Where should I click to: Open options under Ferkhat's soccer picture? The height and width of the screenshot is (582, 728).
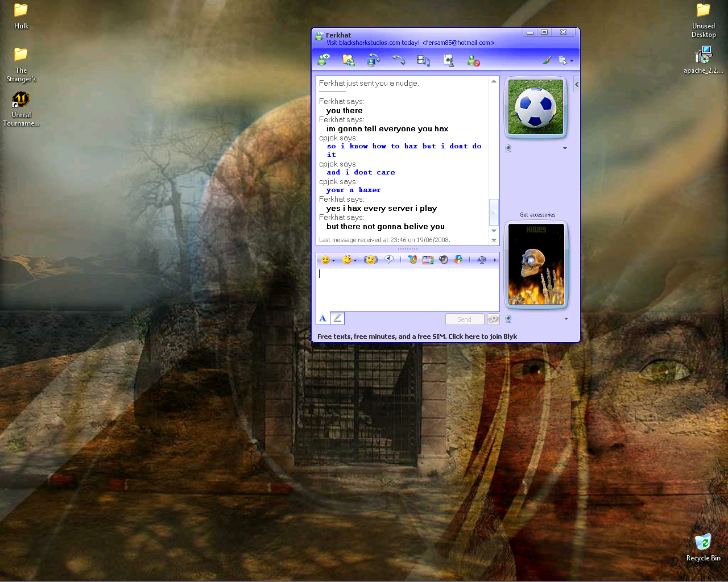point(565,148)
